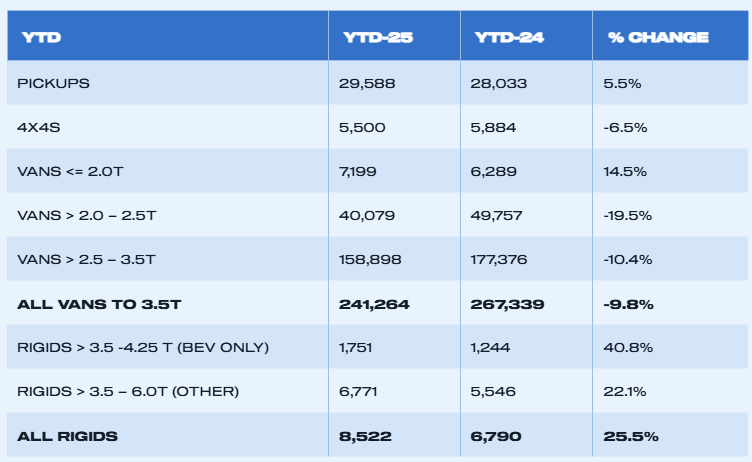The width and height of the screenshot is (752, 462).
Task: Select the 40.8% change value
Action: pos(626,347)
